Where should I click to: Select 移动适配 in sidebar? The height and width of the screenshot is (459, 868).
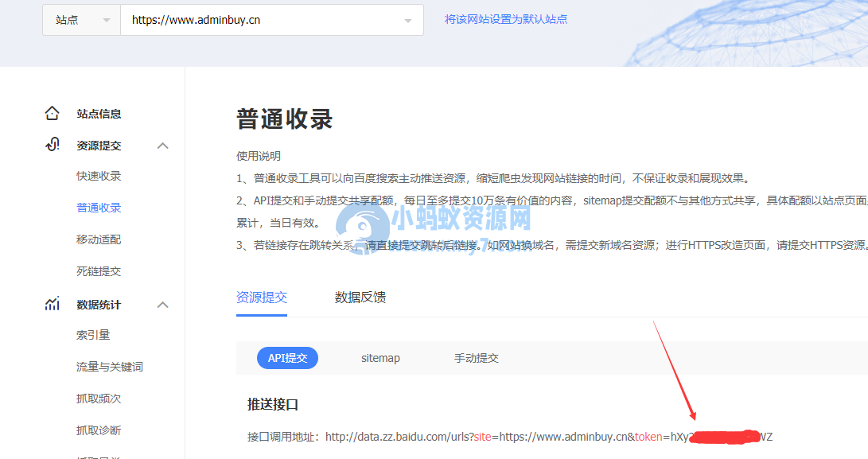(99, 239)
